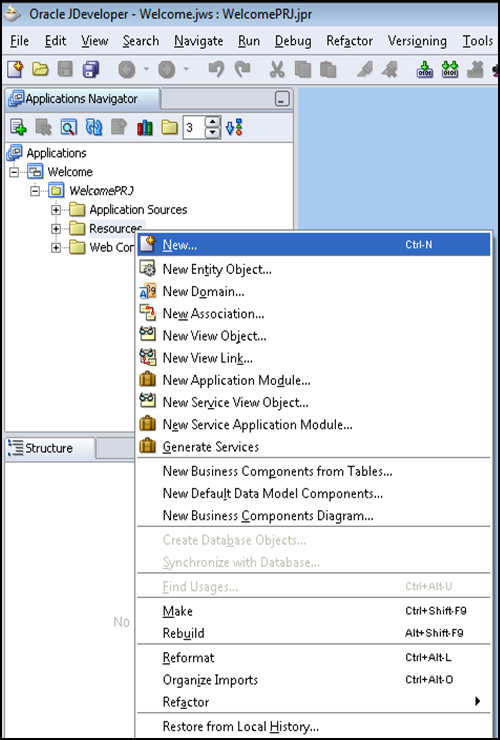Choose New Domain... in context menu
500x740 pixels.
314,292
